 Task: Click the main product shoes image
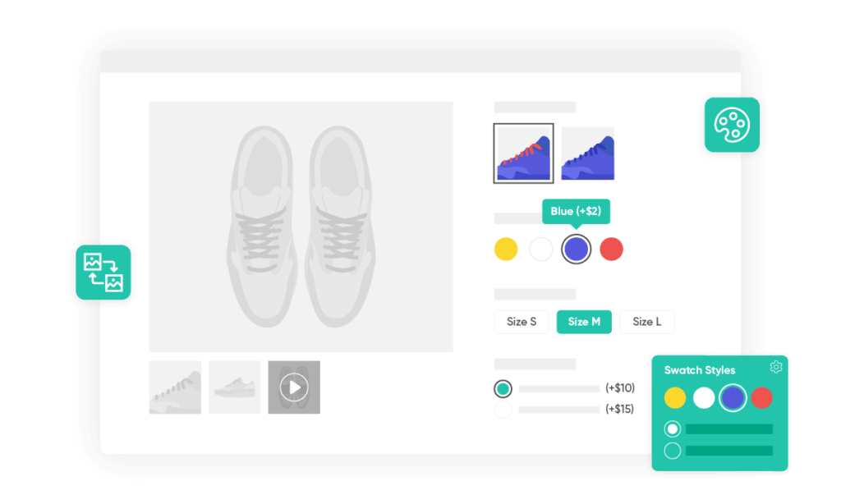pos(301,227)
